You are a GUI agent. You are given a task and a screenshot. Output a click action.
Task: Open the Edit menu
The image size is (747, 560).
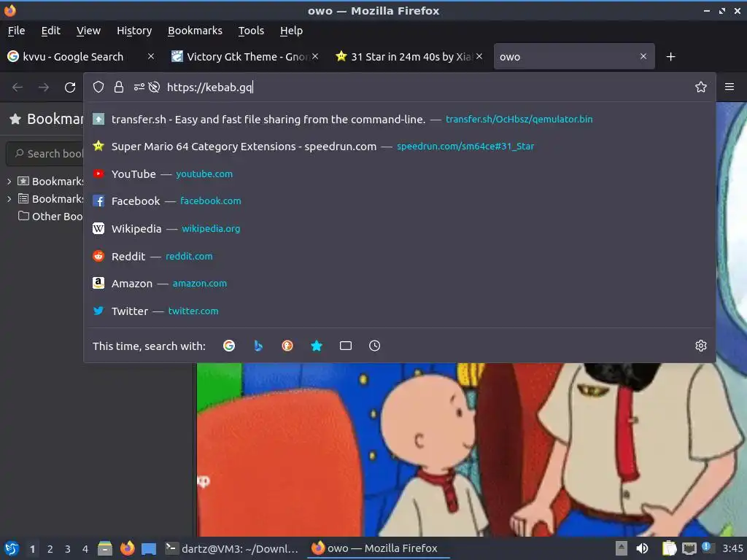pyautogui.click(x=50, y=31)
